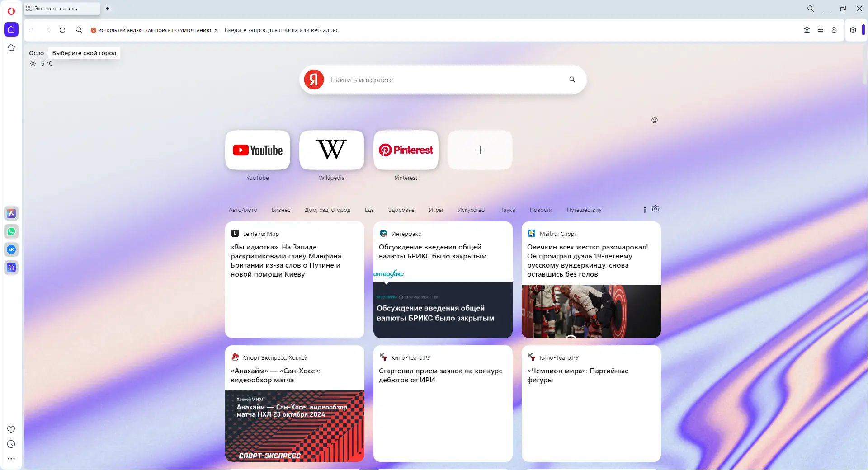Open the Бизнес news category
This screenshot has width=868, height=470.
click(281, 210)
